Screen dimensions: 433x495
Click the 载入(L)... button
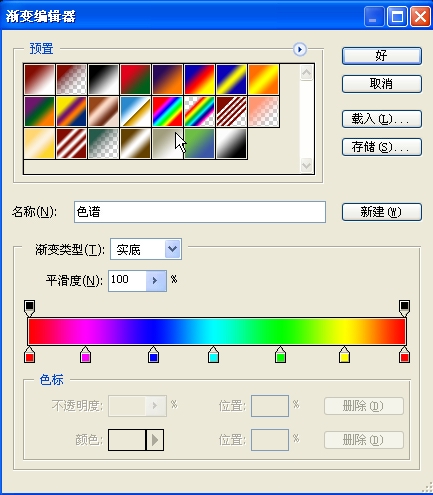382,119
